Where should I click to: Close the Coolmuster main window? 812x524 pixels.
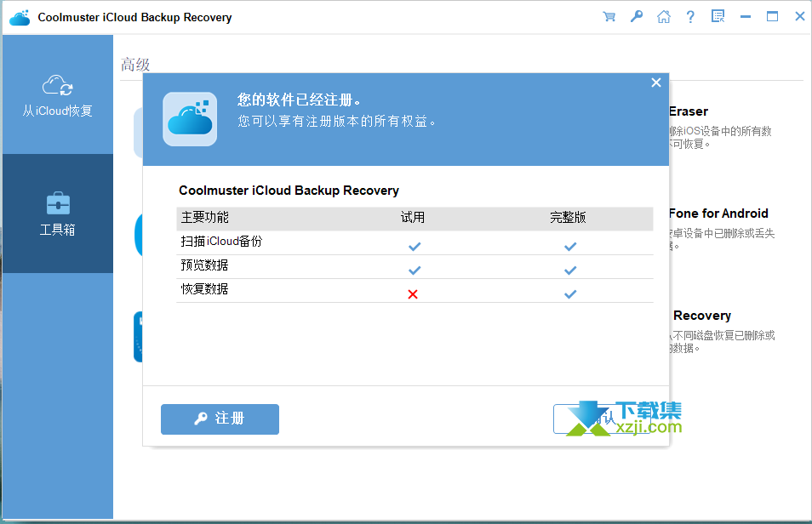[799, 16]
